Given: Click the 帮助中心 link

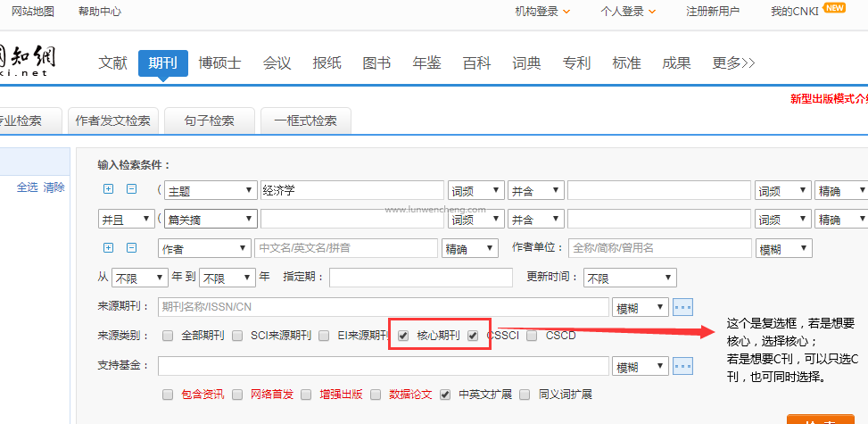Looking at the screenshot, I should (x=100, y=11).
